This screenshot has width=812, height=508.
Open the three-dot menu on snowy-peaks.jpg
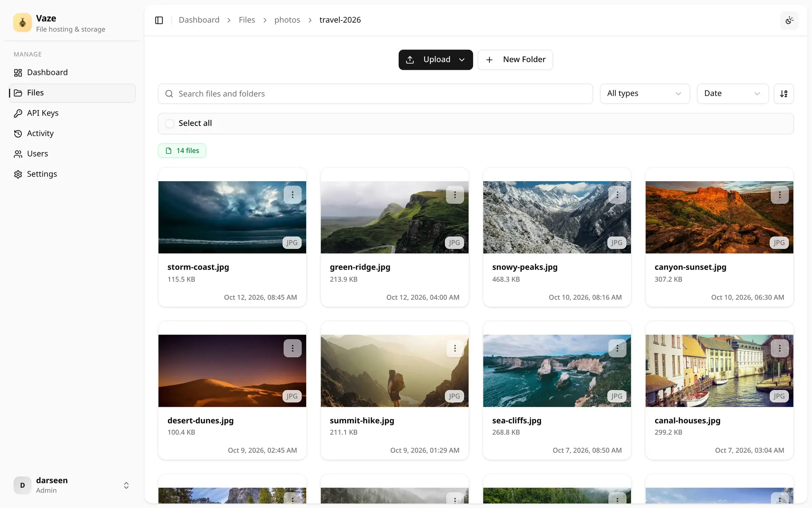[617, 195]
